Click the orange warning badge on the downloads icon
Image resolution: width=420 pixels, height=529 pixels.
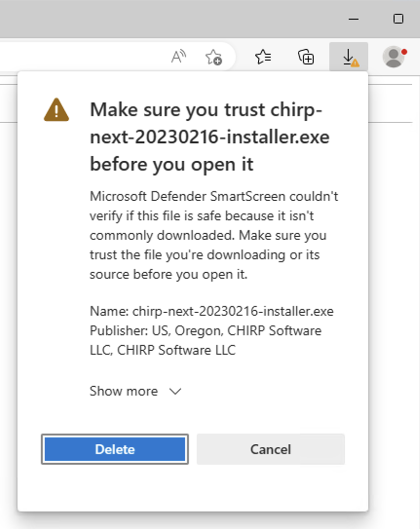355,63
